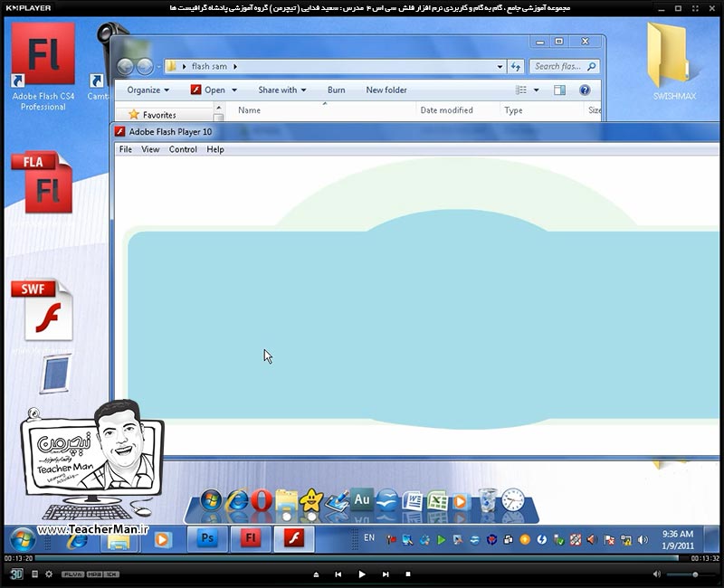Viewport: 724px width, 588px height.
Task: Toggle the KMPlayer 3D mode button
Action: [16, 574]
